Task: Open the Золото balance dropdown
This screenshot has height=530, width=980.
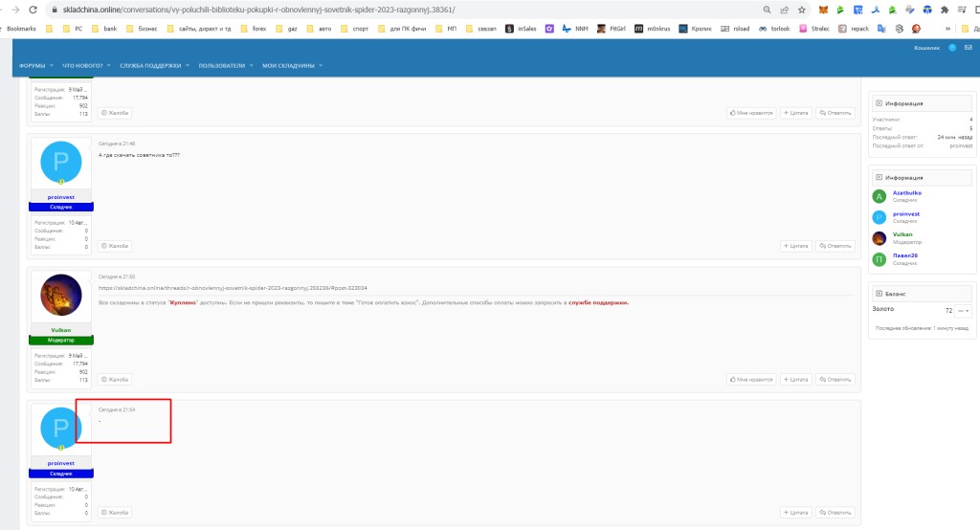Action: point(964,311)
